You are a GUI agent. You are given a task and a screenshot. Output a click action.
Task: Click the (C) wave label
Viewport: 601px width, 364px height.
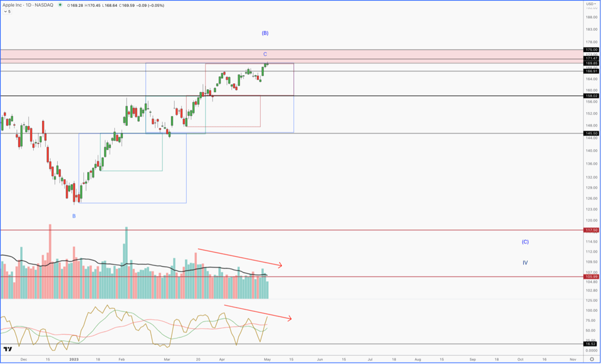pyautogui.click(x=525, y=242)
